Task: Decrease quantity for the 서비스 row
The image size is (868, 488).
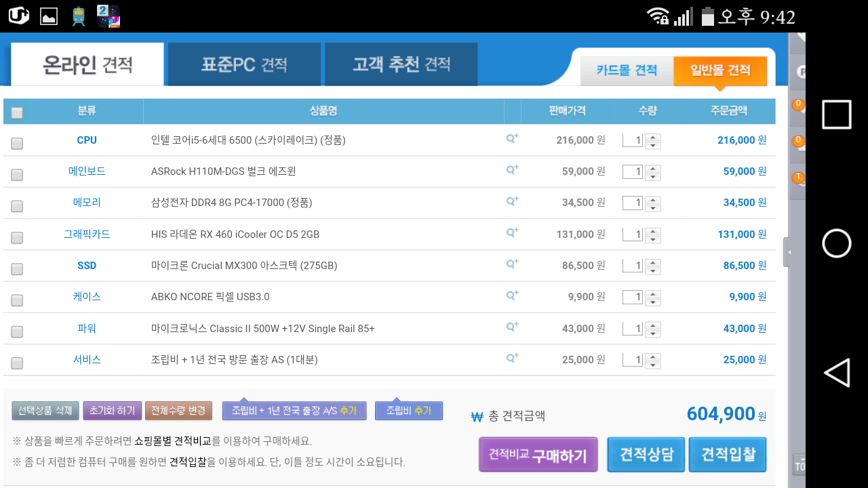Action: 653,365
